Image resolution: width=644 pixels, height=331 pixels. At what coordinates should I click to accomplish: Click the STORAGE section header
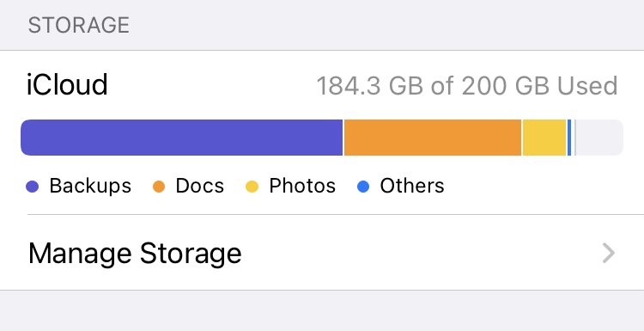[78, 25]
